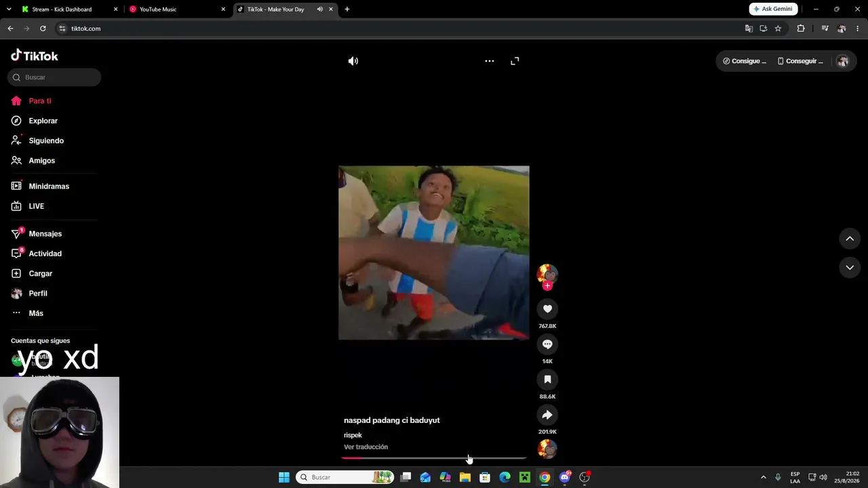Click the creator name rispek
Viewport: 868px width, 488px height.
[x=353, y=435]
